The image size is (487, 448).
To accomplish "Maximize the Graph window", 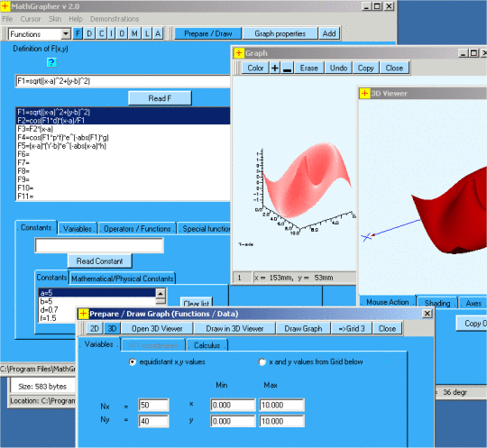I will point(473,53).
